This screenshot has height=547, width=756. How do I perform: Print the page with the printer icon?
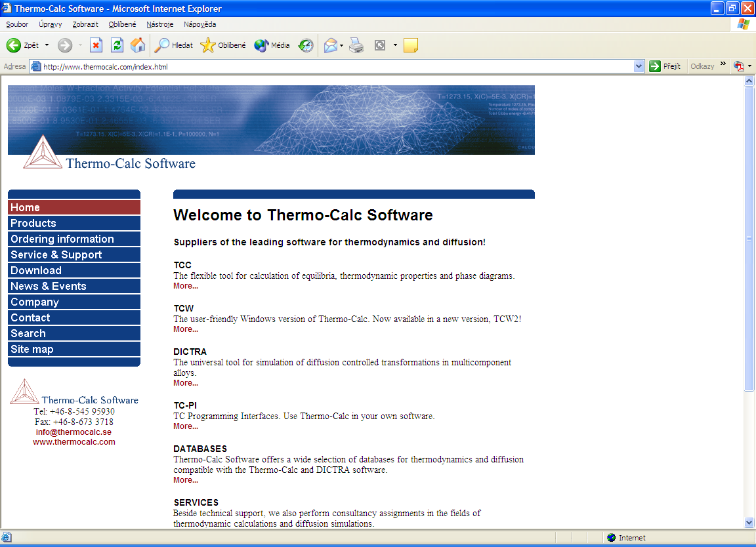pyautogui.click(x=356, y=45)
